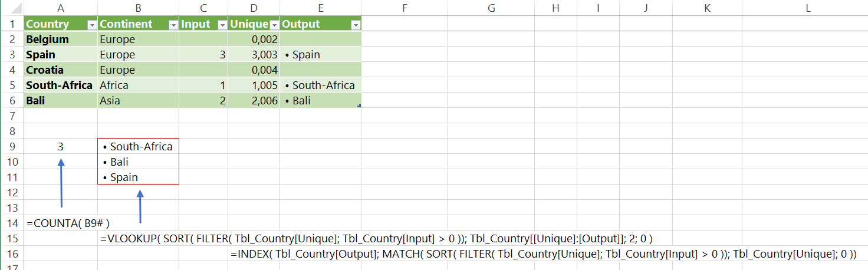This screenshot has width=868, height=270.
Task: Open the Country column filter dropdown
Action: pos(91,25)
